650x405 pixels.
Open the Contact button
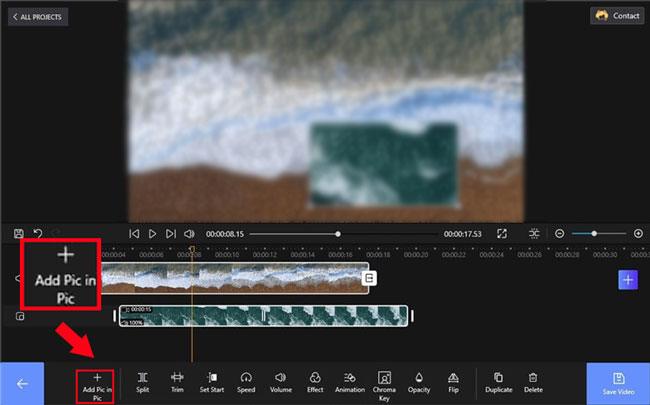pyautogui.click(x=617, y=16)
